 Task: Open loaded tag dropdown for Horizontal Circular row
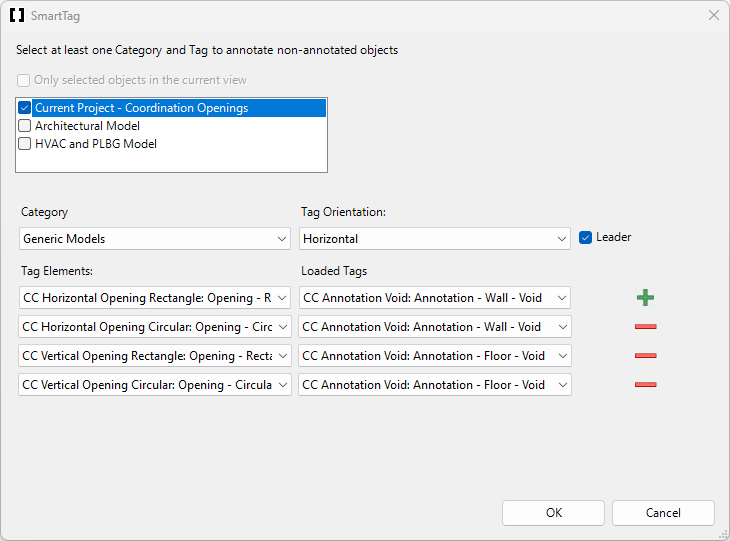[x=434, y=327]
